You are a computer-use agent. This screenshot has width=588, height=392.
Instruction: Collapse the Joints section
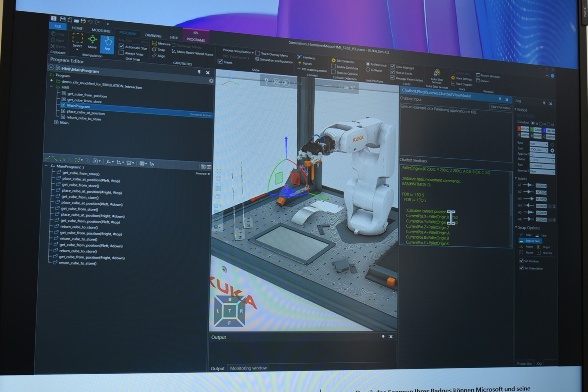pos(516,178)
